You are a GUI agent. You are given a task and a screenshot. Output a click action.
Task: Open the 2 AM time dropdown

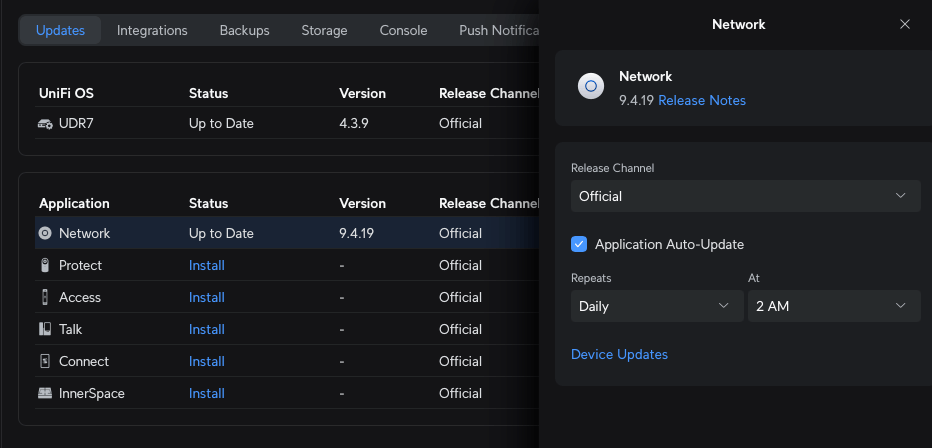(x=833, y=306)
